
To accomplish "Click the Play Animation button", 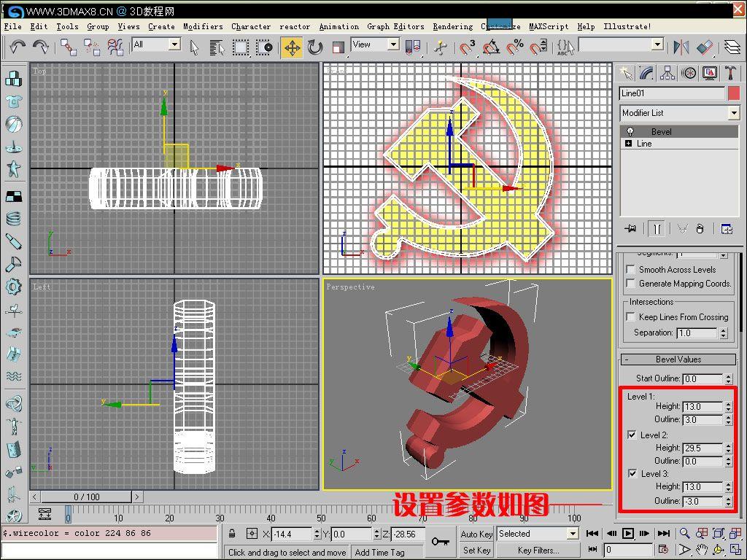I will click(628, 533).
